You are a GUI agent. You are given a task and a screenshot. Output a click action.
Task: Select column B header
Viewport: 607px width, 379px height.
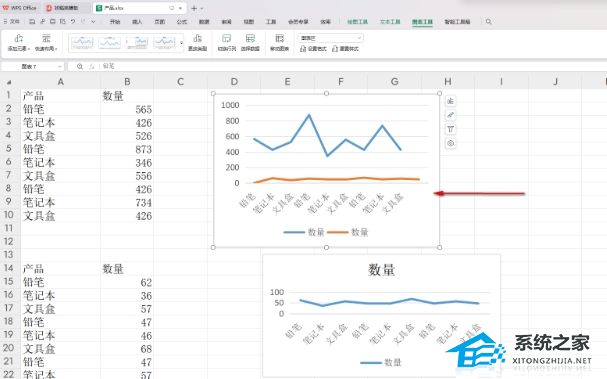coord(127,82)
